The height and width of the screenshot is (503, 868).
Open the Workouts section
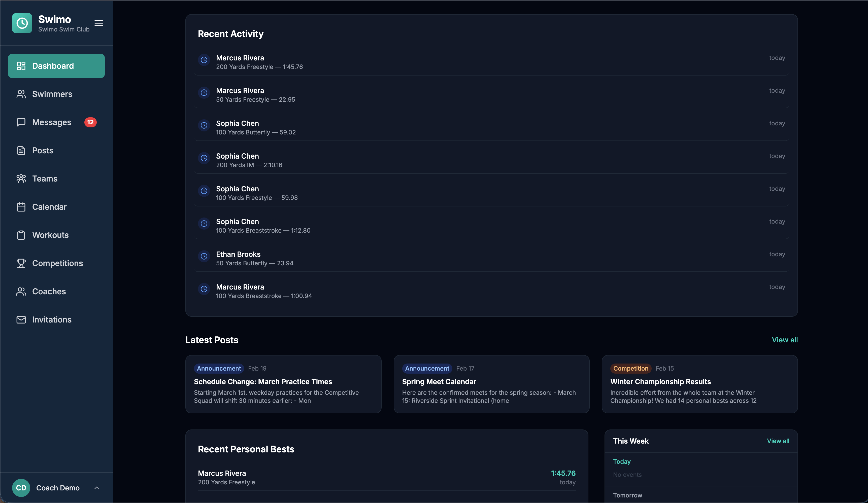click(x=50, y=235)
